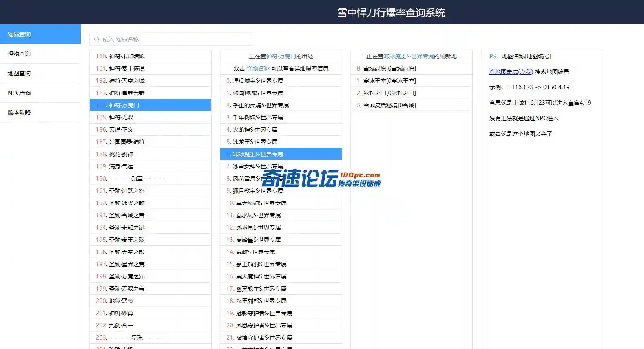644x349 pixels.
Task: Select monster 16. 震天魔神S·世界专属
Action: pos(281,276)
